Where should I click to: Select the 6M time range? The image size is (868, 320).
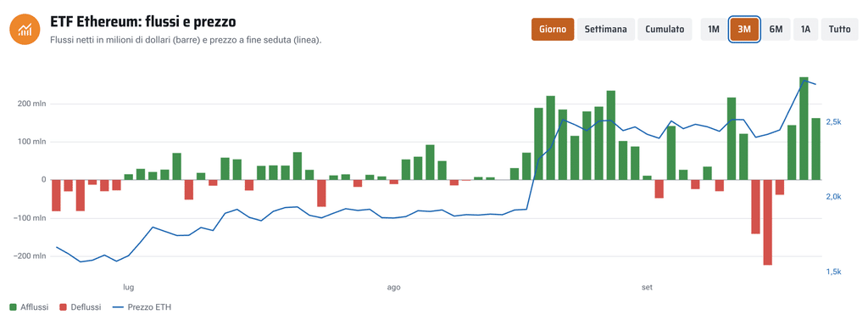coord(776,30)
